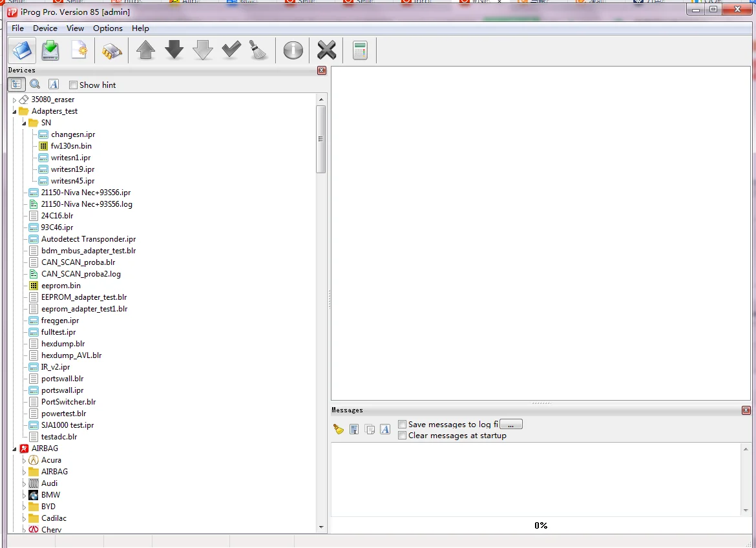
Task: Collapse the AIRBAG root node
Action: (14, 448)
